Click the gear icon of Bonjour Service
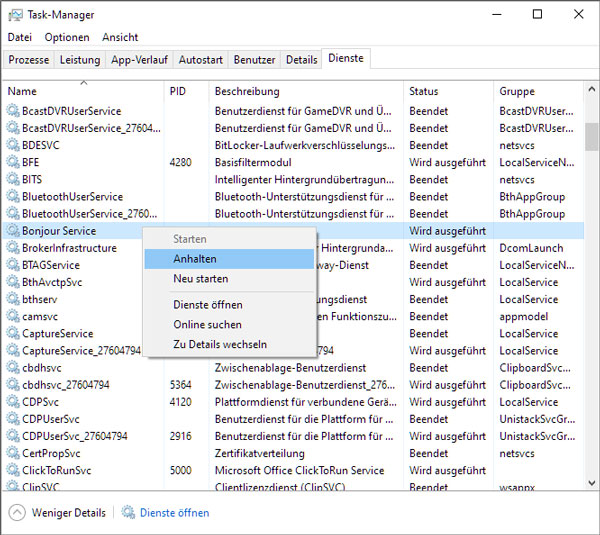The width and height of the screenshot is (600, 535). tap(13, 231)
